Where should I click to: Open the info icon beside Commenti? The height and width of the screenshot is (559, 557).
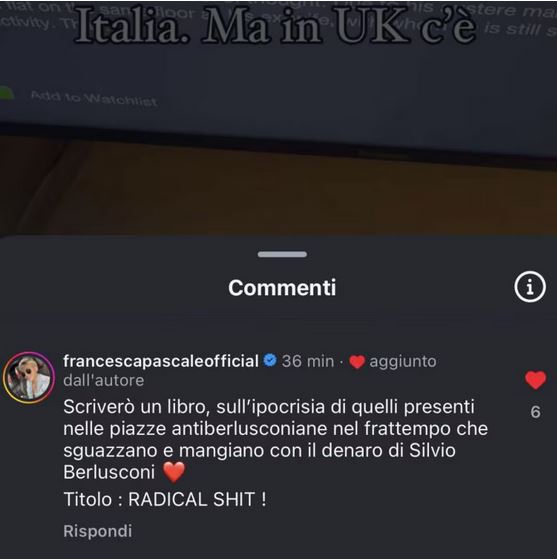tap(530, 287)
